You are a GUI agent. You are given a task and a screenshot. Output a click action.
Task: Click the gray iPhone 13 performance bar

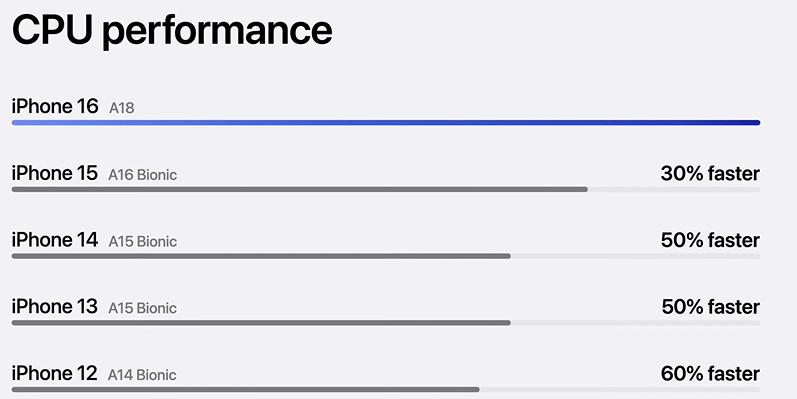point(261,323)
